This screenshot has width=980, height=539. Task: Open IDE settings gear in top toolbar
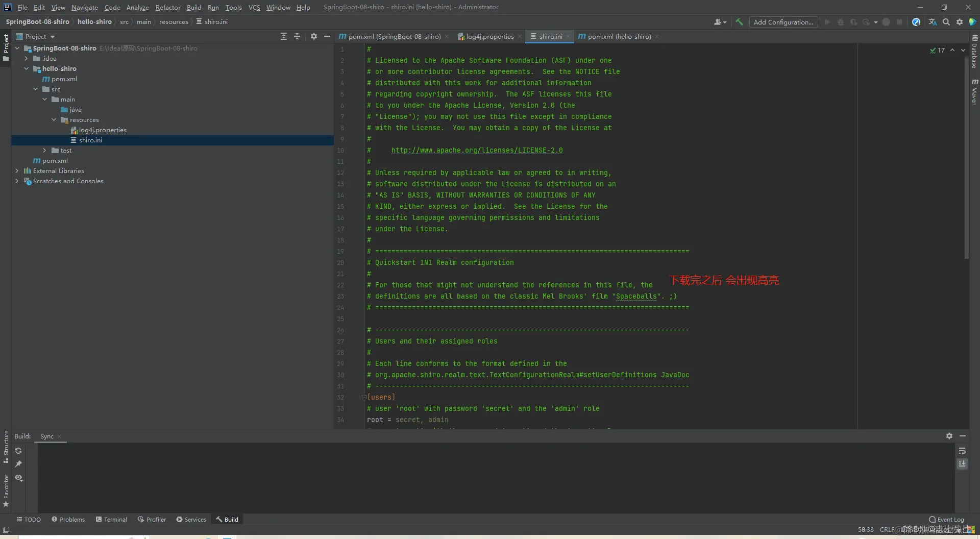960,22
